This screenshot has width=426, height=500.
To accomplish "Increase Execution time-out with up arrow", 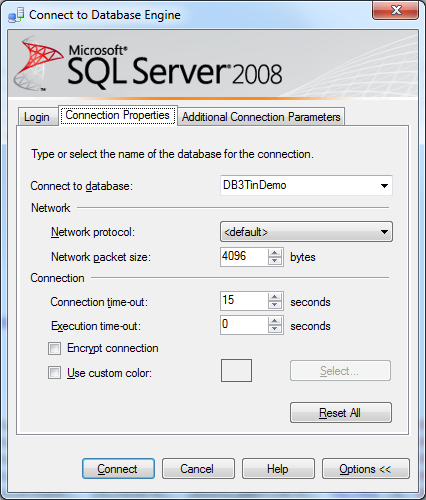I will (x=275, y=321).
